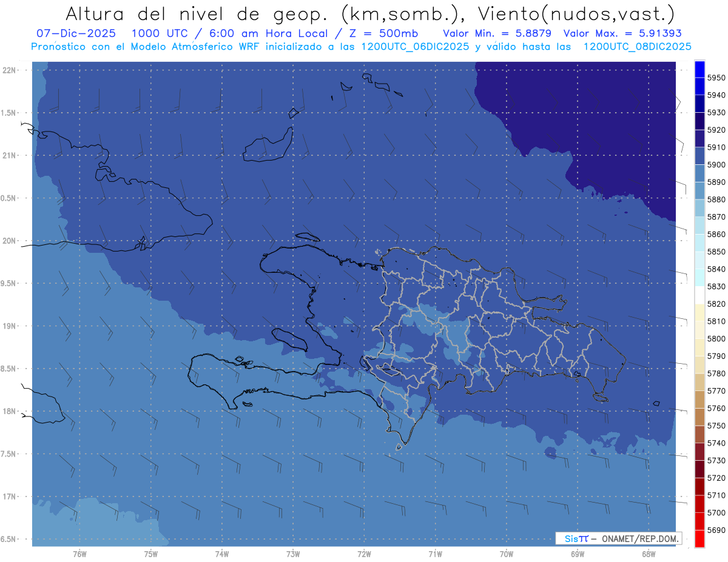Click the longitude label 72W
728x562 pixels.
coord(364,554)
